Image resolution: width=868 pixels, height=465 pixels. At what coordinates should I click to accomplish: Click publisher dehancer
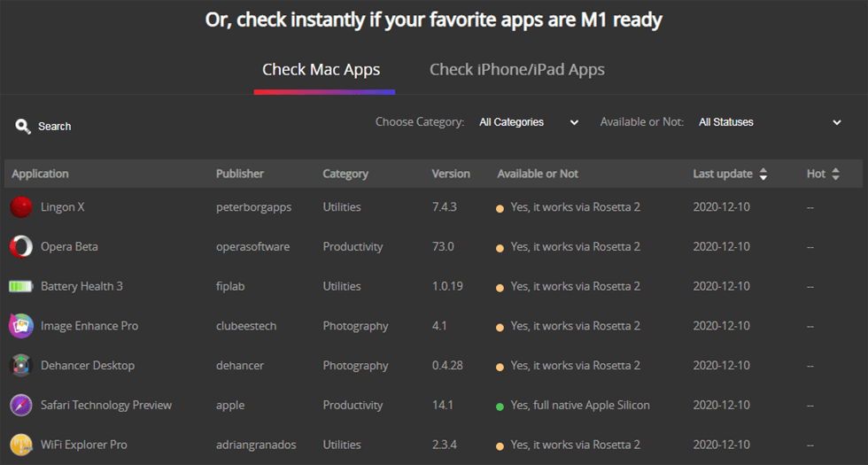[240, 365]
